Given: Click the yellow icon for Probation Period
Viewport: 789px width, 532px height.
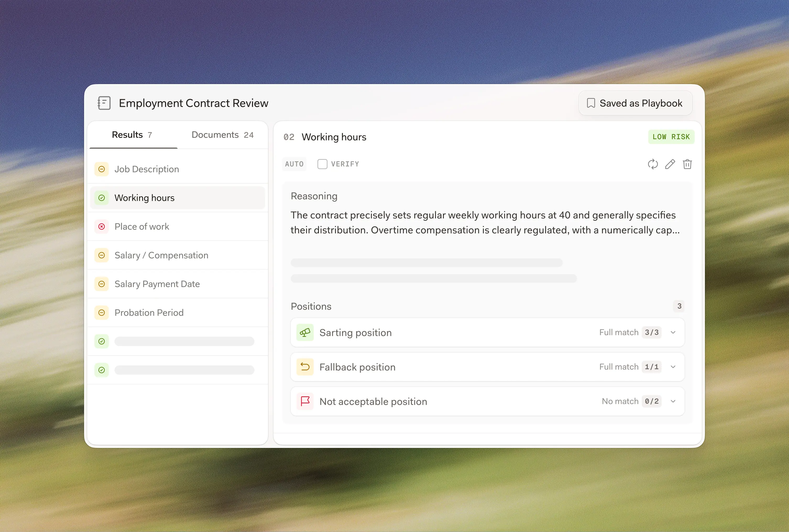Looking at the screenshot, I should point(101,312).
